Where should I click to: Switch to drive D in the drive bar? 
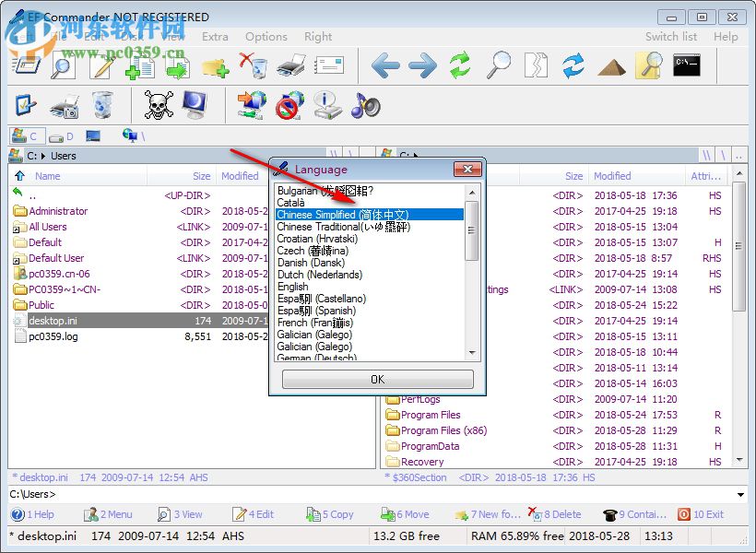pos(62,136)
